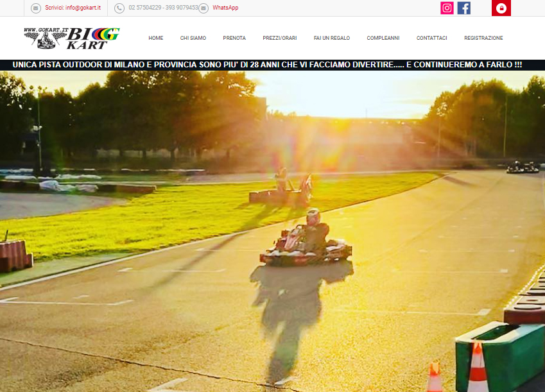This screenshot has width=545, height=392.
Task: Go to the HOME menu item
Action: tap(156, 38)
